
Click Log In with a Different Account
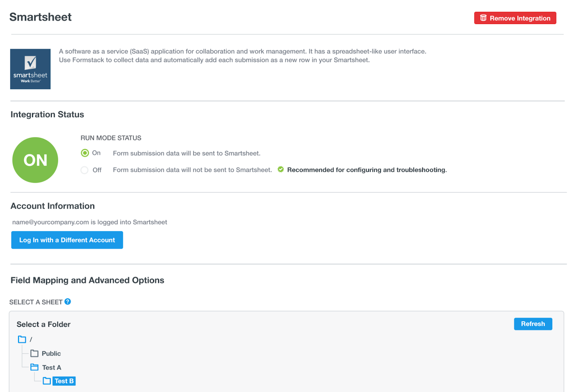click(67, 240)
